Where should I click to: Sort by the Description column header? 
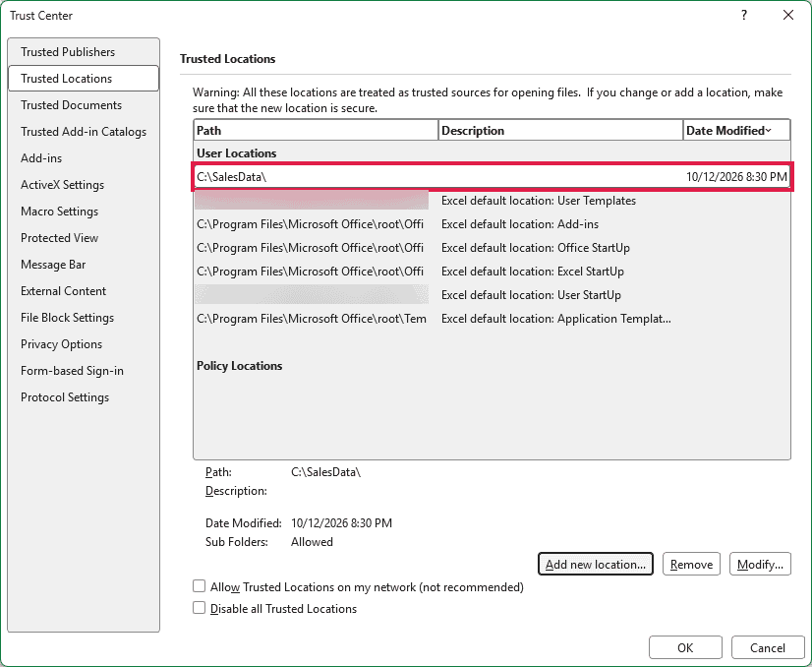tap(561, 131)
